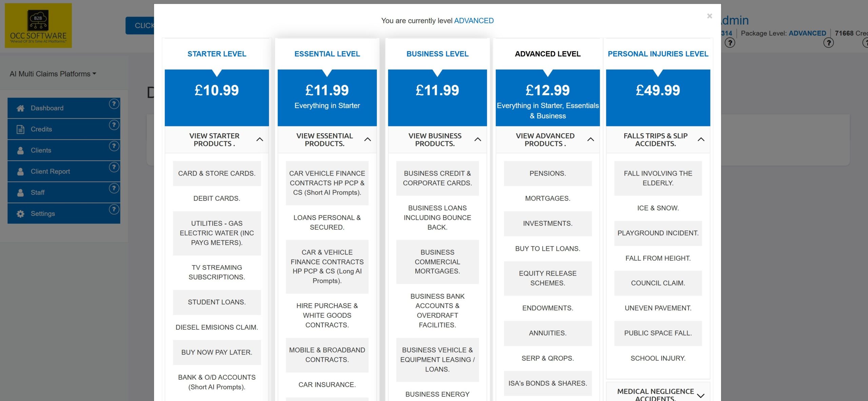Select the Pensions product item

[x=548, y=174]
